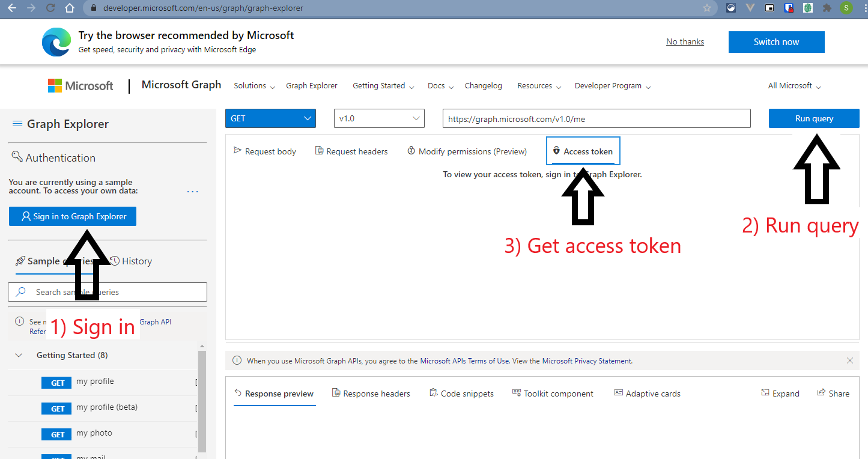The image size is (868, 459).
Task: Open the HTTP method GET dropdown
Action: [270, 118]
